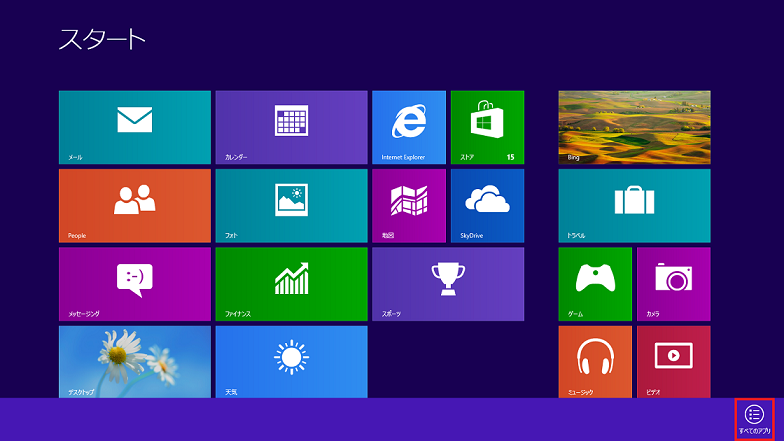Open the Bing landscape tile
Screen dimensions: 784x441
tap(634, 127)
